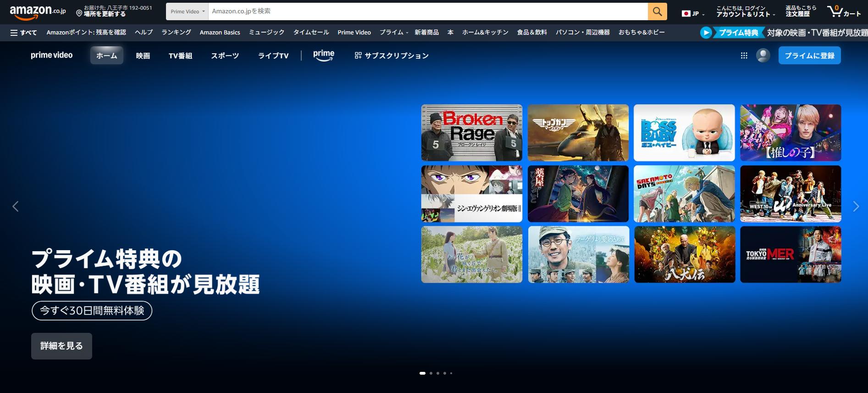Select the second carousel page indicator dot

click(431, 373)
